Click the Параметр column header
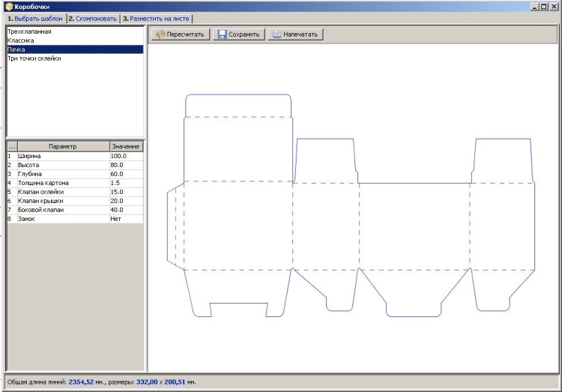The height and width of the screenshot is (392, 562). point(63,146)
